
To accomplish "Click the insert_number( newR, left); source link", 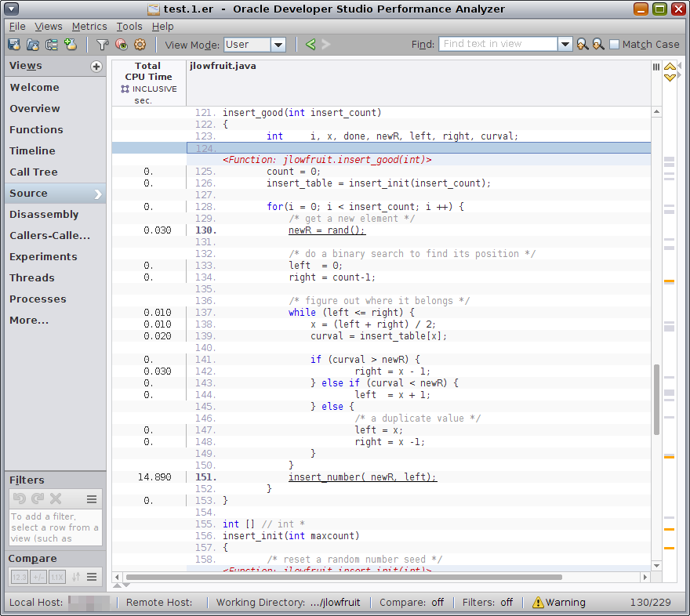I will (x=362, y=476).
